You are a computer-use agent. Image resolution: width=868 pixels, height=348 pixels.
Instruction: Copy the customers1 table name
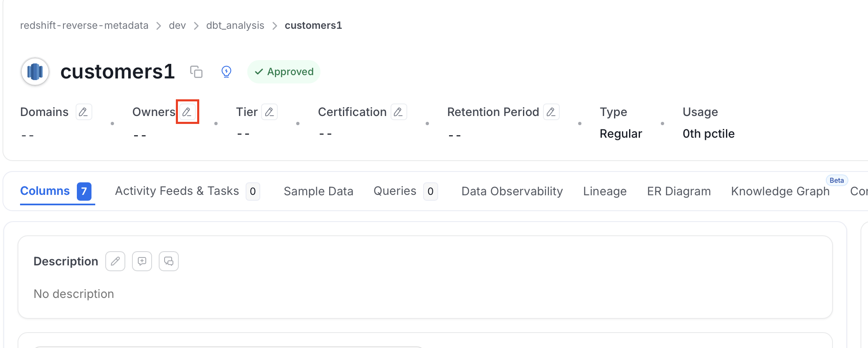196,72
